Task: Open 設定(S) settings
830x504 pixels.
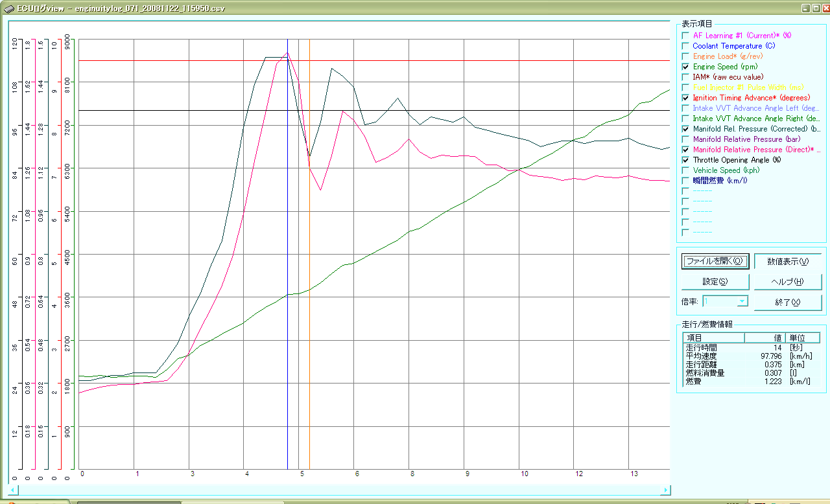Action: pos(715,282)
